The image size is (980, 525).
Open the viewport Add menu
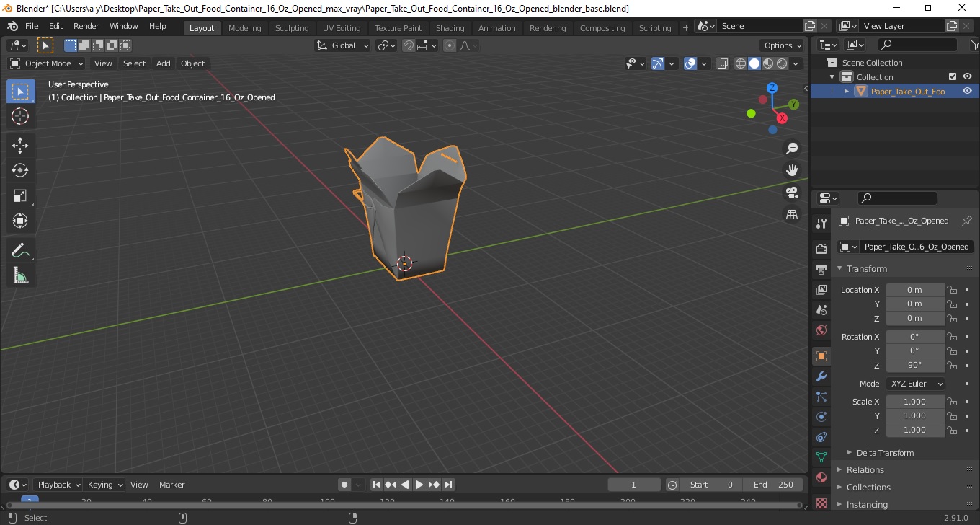click(x=164, y=63)
